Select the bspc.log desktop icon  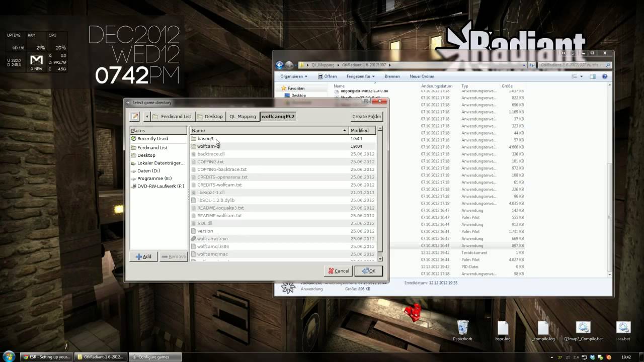[x=503, y=331]
